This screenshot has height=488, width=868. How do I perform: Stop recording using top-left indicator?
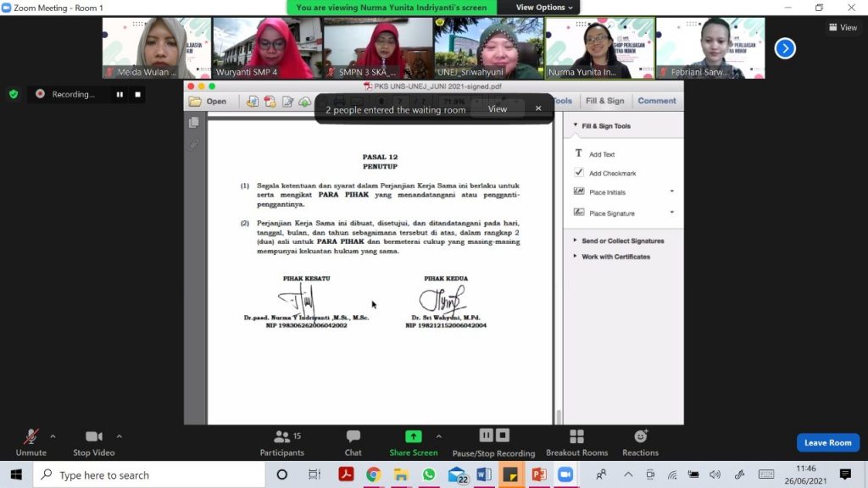pyautogui.click(x=138, y=95)
